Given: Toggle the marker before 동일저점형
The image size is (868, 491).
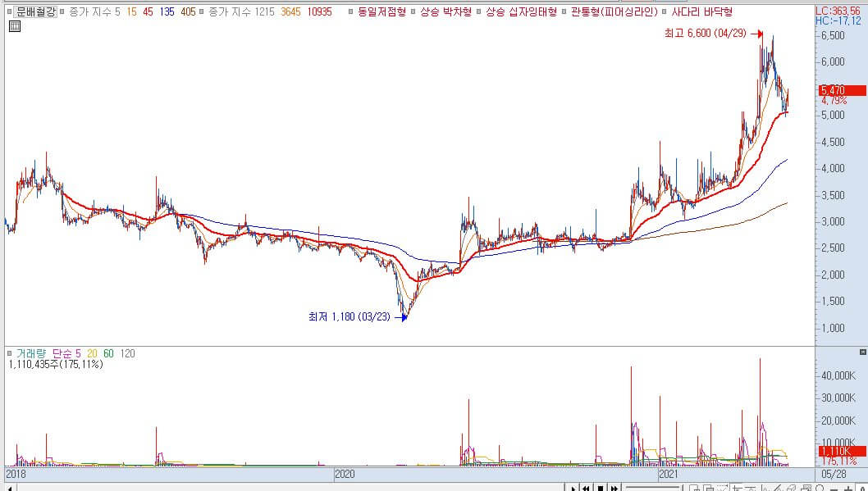Looking at the screenshot, I should point(351,11).
